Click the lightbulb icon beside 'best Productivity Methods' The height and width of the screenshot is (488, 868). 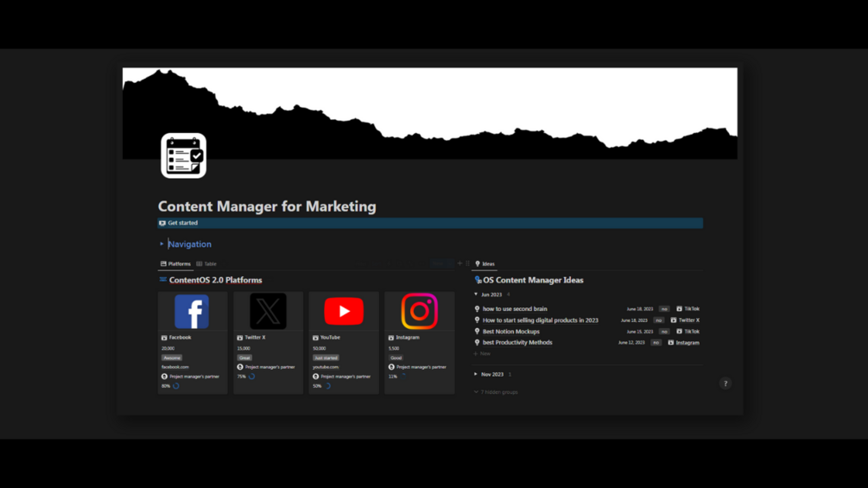click(x=477, y=343)
